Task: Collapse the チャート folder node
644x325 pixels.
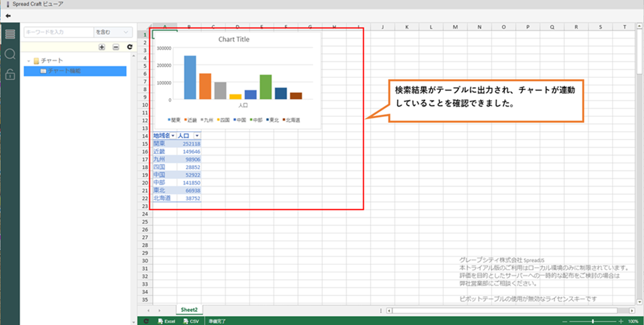Action: click(29, 61)
